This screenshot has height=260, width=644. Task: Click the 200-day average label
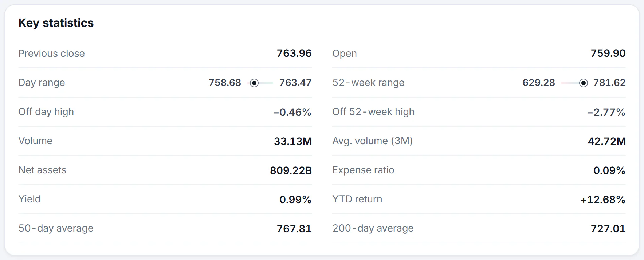coord(373,228)
